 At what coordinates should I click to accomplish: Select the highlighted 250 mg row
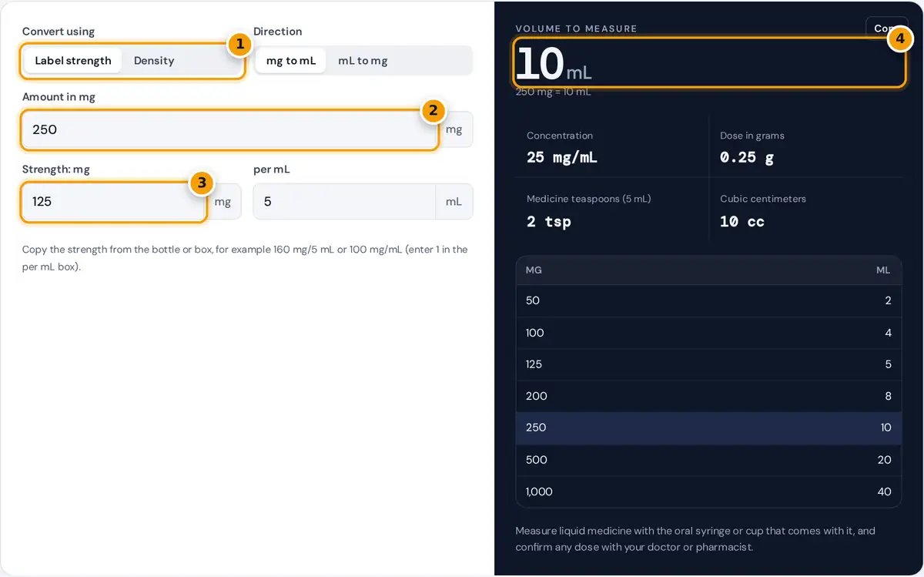pos(708,428)
